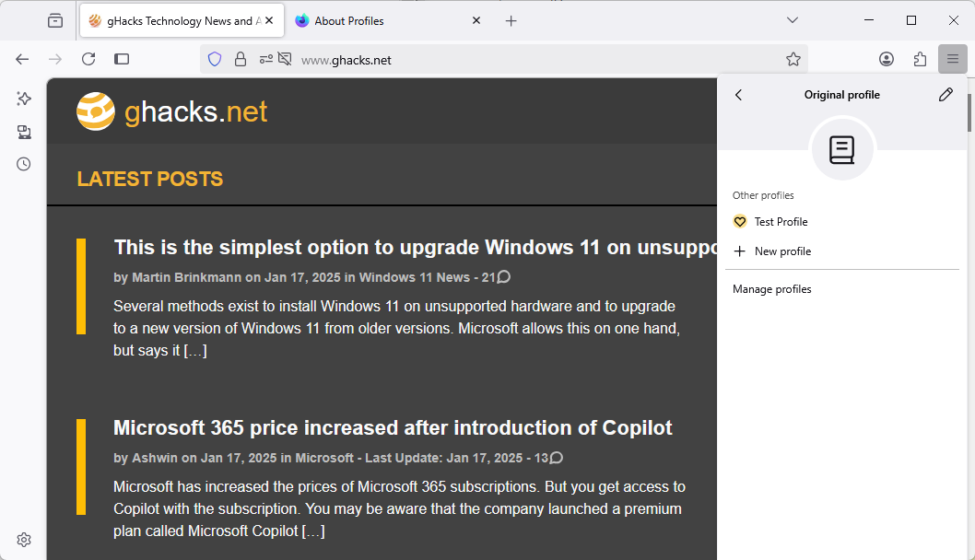Bookmark the page with the star icon

(793, 58)
